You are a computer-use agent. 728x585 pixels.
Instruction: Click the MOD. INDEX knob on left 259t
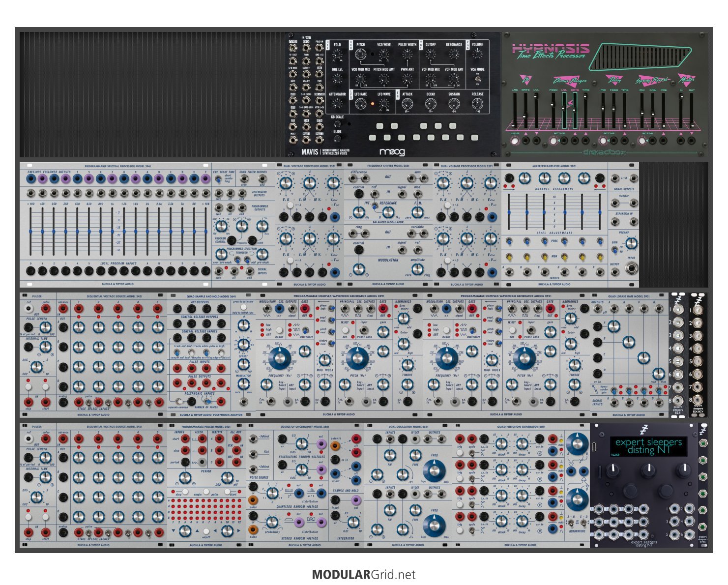(x=325, y=359)
